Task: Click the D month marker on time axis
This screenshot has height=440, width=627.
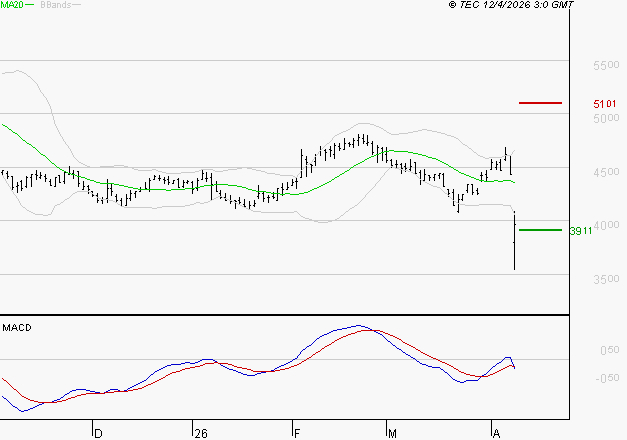Action: point(98,434)
